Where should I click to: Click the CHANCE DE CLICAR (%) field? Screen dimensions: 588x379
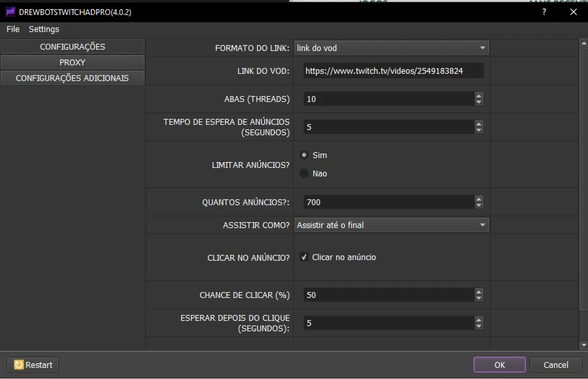point(389,295)
